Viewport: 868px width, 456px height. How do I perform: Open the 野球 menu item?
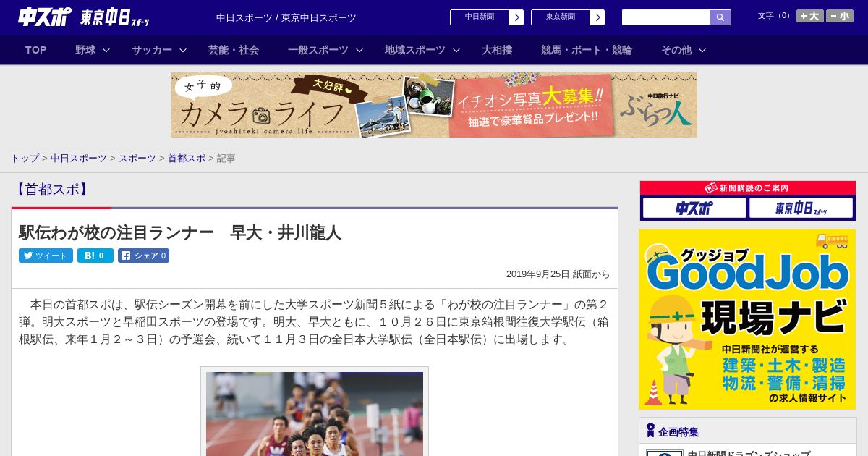click(85, 50)
